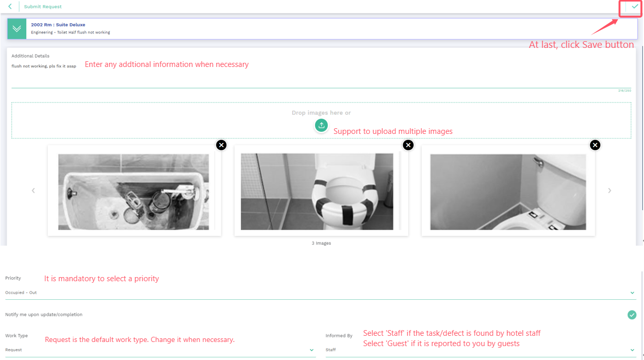Click the green upload images icon
Image resolution: width=644 pixels, height=360 pixels.
(x=321, y=125)
